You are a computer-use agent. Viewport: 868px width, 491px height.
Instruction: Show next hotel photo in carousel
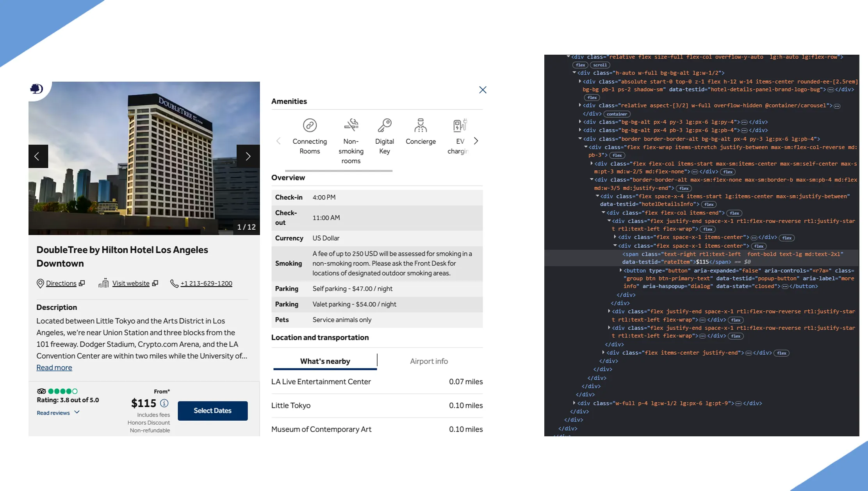click(x=248, y=156)
